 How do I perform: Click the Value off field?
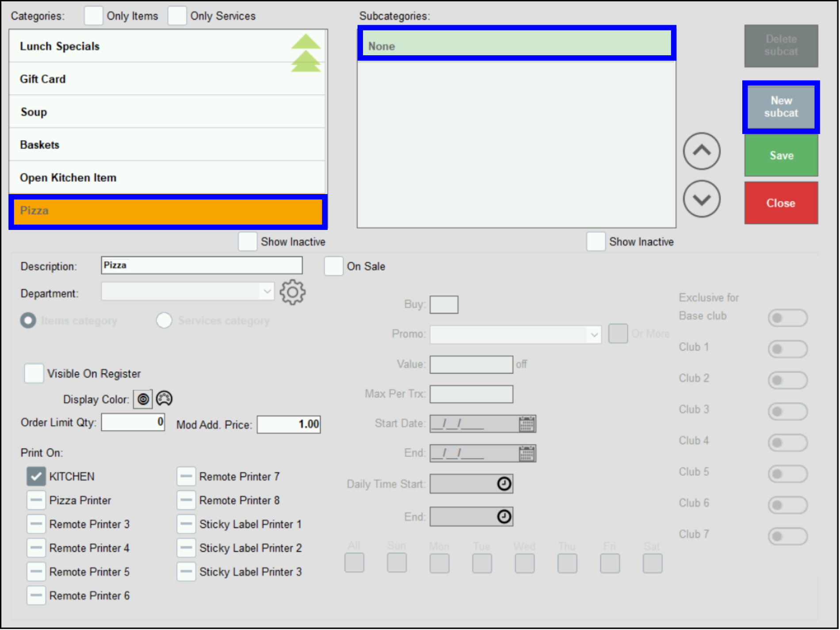click(472, 366)
